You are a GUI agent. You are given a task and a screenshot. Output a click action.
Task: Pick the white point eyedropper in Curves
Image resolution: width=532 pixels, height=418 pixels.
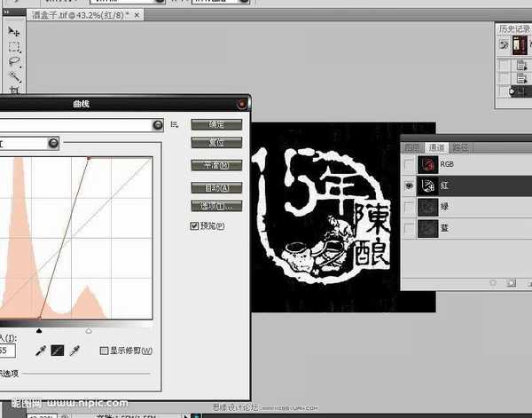[x=74, y=351]
